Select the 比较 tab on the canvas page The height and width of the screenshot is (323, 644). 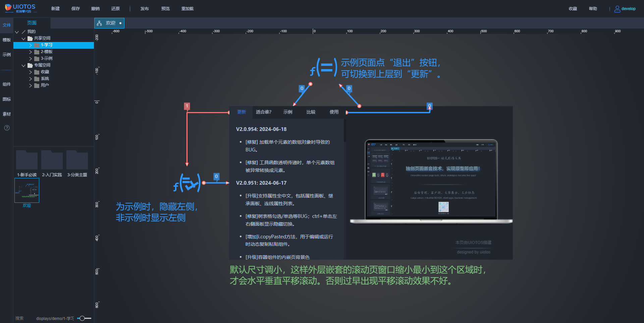pyautogui.click(x=311, y=112)
